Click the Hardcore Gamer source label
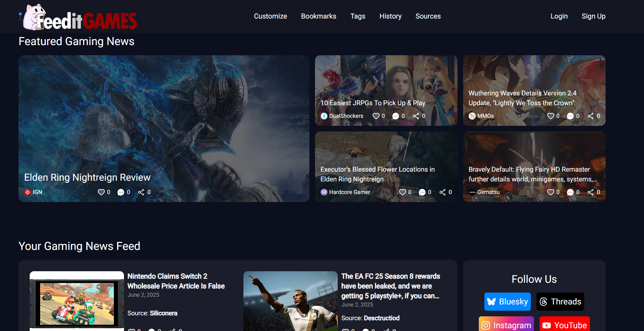 pos(350,192)
